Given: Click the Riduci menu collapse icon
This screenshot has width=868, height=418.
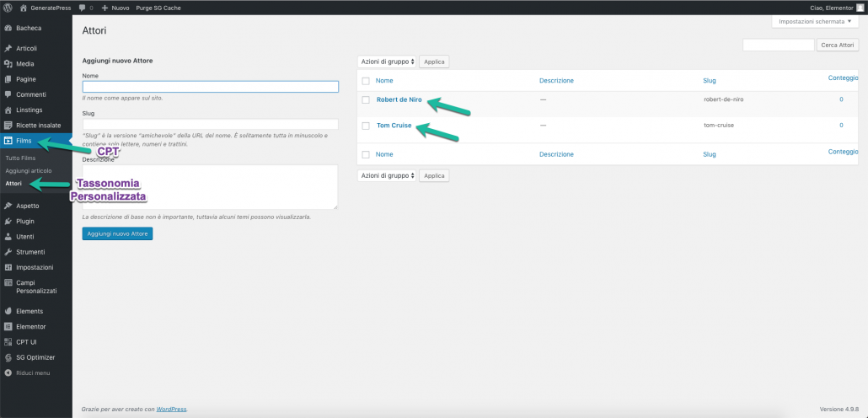Looking at the screenshot, I should tap(8, 372).
